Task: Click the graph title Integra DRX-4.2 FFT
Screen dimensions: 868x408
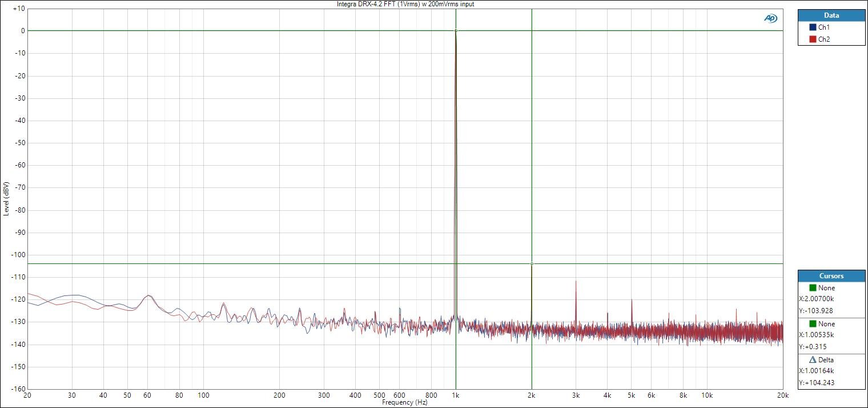Action: [405, 4]
